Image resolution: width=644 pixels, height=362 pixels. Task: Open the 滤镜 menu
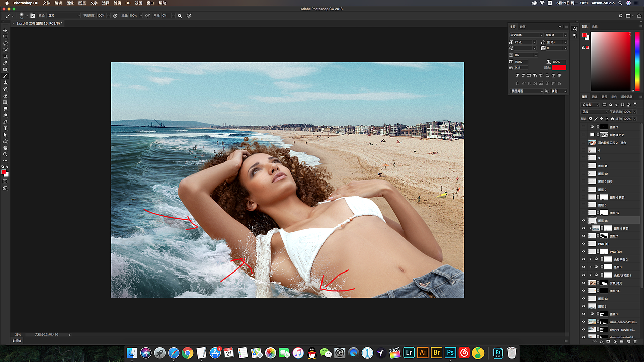117,3
